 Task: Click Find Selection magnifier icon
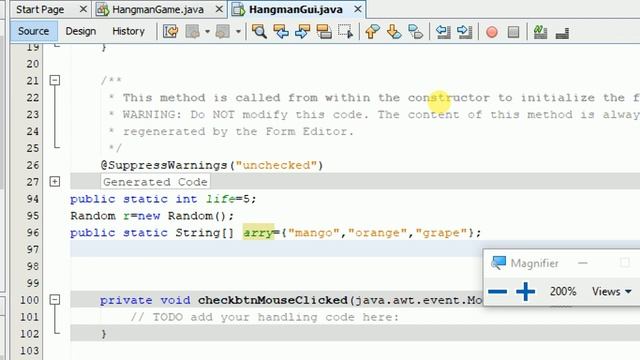click(259, 31)
